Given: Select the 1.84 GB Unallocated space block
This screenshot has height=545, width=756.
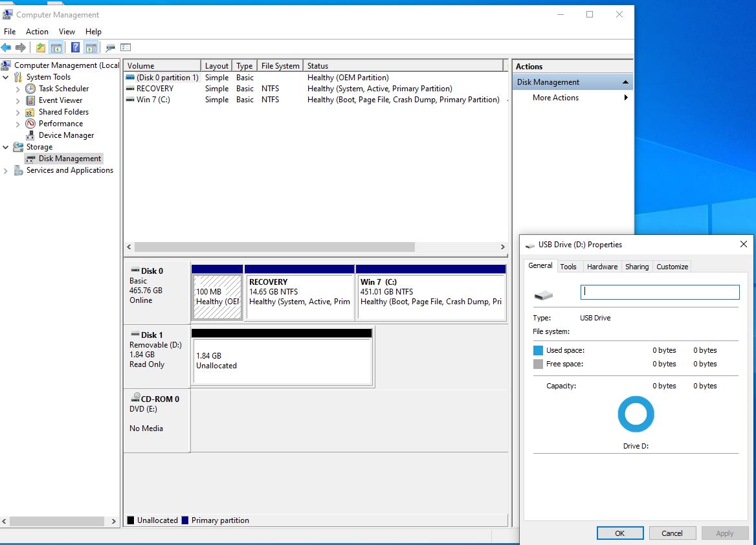Looking at the screenshot, I should pyautogui.click(x=282, y=357).
